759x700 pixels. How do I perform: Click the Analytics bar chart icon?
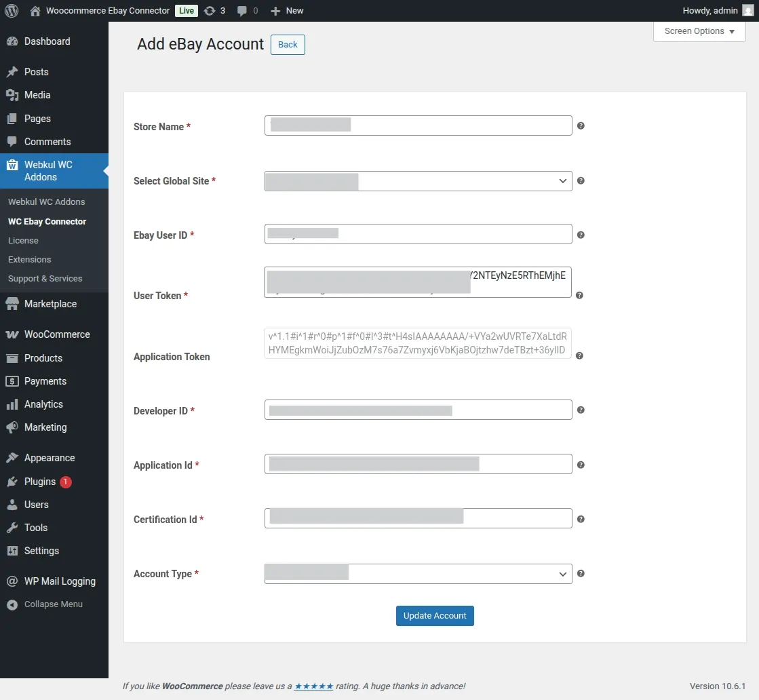click(12, 404)
